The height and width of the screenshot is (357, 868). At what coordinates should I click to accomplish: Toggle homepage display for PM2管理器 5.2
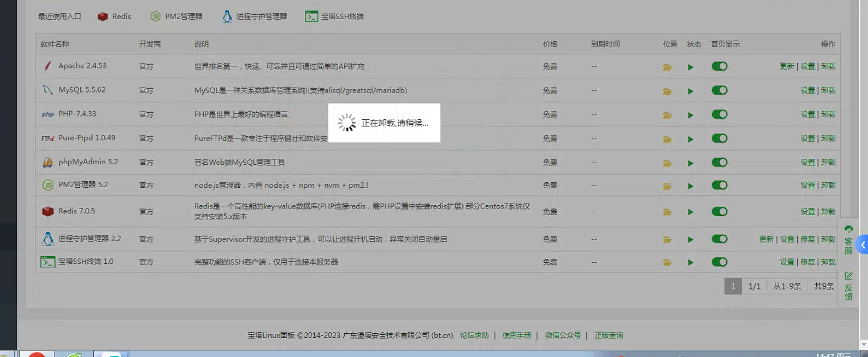[x=719, y=185]
